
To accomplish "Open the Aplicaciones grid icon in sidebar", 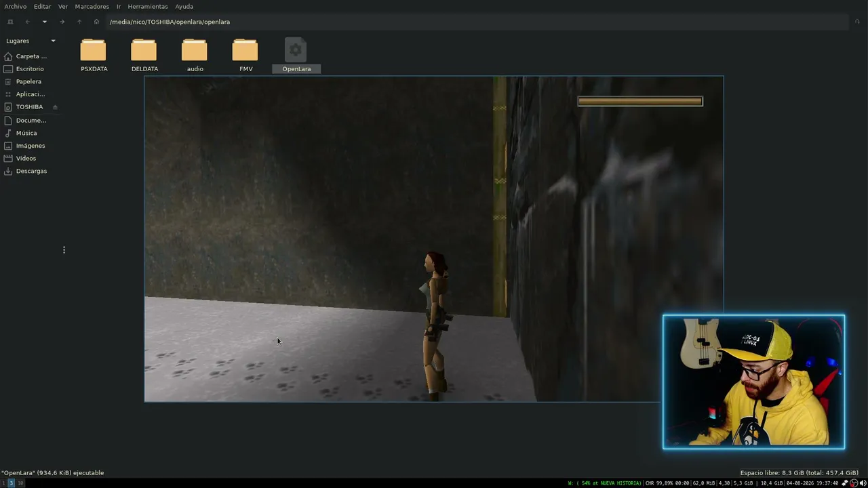I will [x=8, y=94].
